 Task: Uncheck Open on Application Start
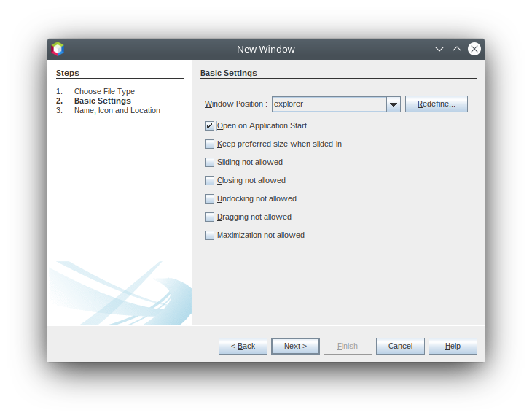point(210,126)
